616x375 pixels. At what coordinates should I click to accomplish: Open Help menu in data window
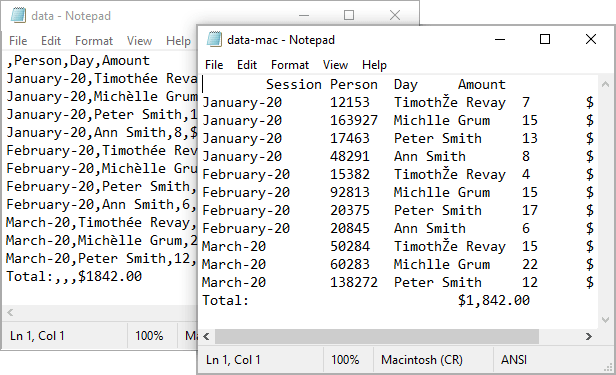click(x=178, y=41)
